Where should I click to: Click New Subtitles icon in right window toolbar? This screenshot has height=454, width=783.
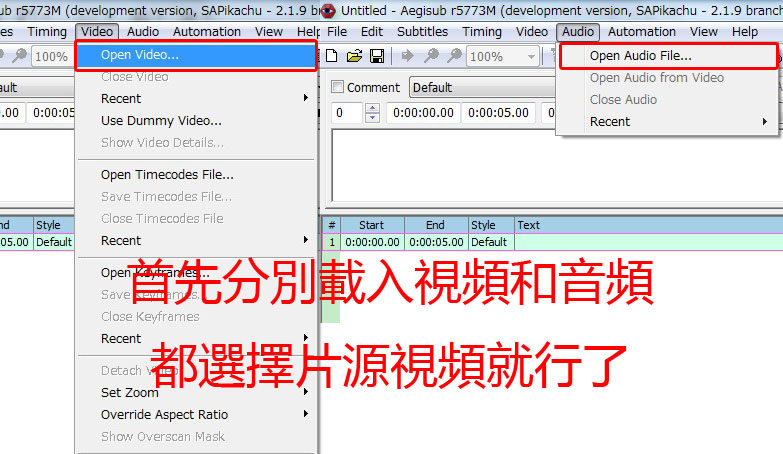332,56
